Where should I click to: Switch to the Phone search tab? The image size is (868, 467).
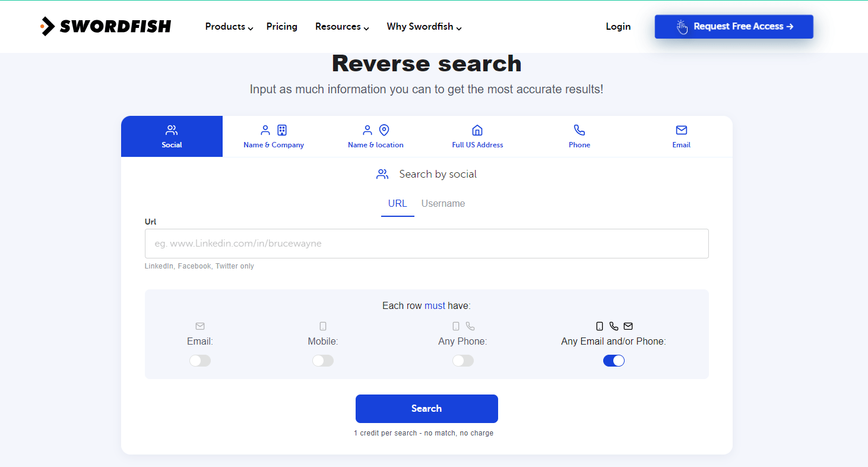[x=579, y=137]
